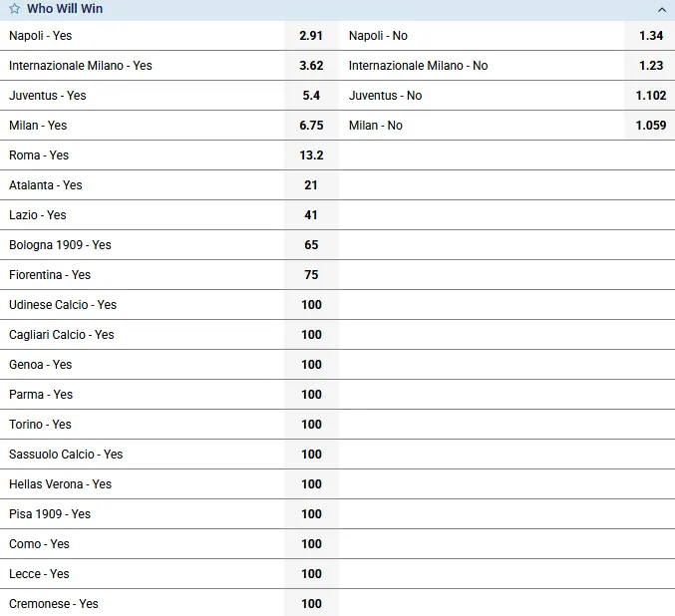This screenshot has width=675, height=616.
Task: Choose Juventus - Yes odds 5.4
Action: click(311, 96)
